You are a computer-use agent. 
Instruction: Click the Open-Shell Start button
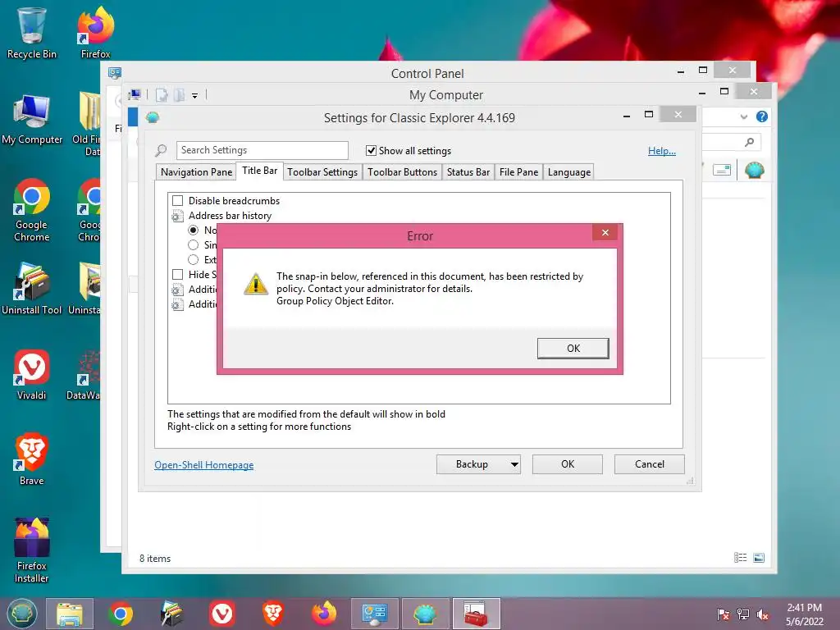[22, 614]
